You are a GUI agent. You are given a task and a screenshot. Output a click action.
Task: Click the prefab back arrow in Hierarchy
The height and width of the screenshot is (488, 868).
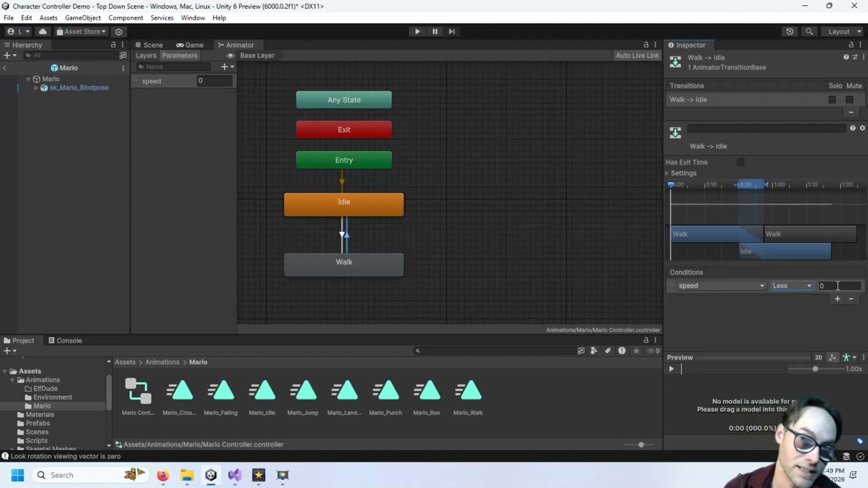[x=5, y=68]
